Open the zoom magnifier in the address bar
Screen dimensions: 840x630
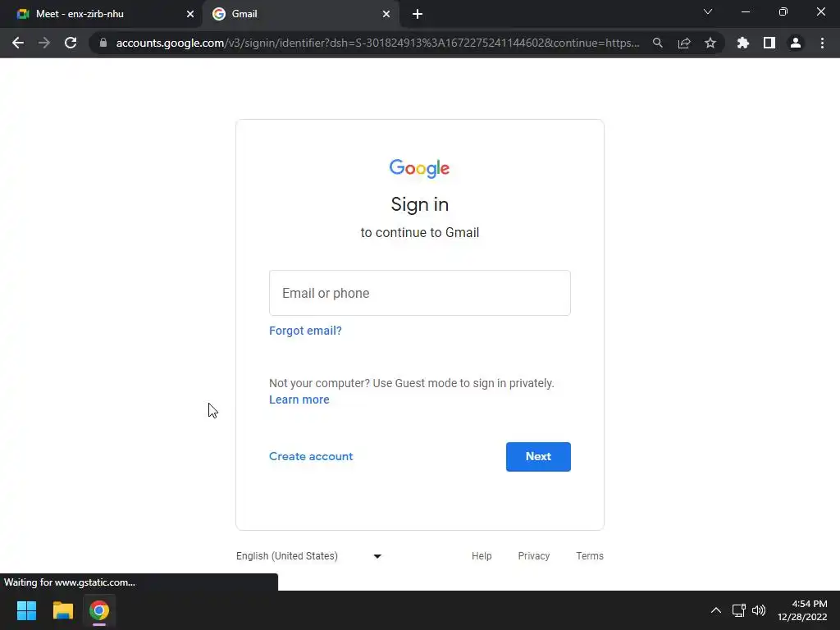(x=657, y=43)
